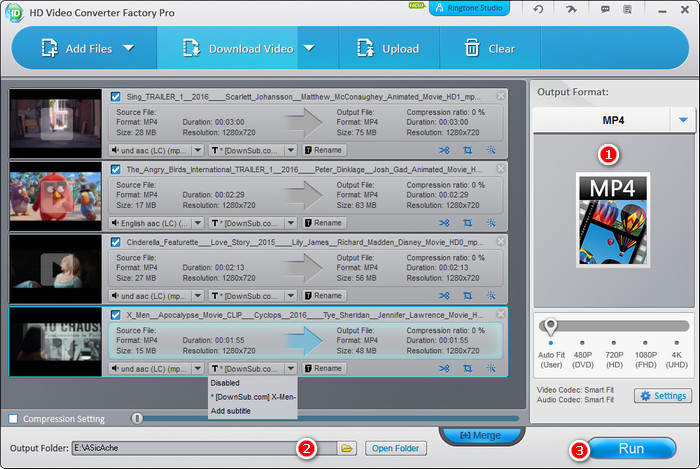Choose Disabled in the subtitle menu
Image resolution: width=700 pixels, height=469 pixels.
[x=225, y=383]
